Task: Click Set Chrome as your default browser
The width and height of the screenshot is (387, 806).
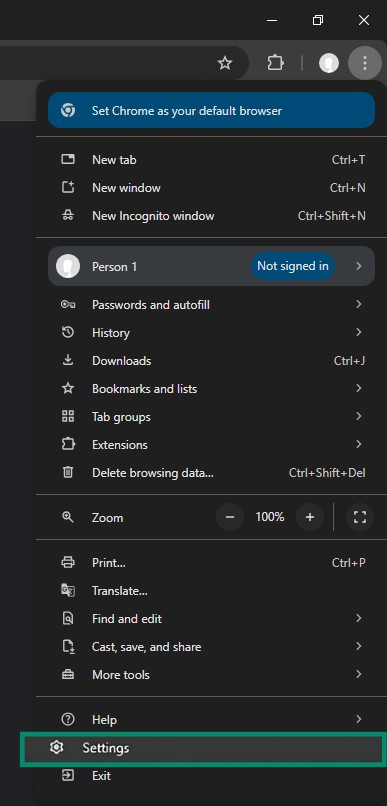Action: click(x=211, y=111)
